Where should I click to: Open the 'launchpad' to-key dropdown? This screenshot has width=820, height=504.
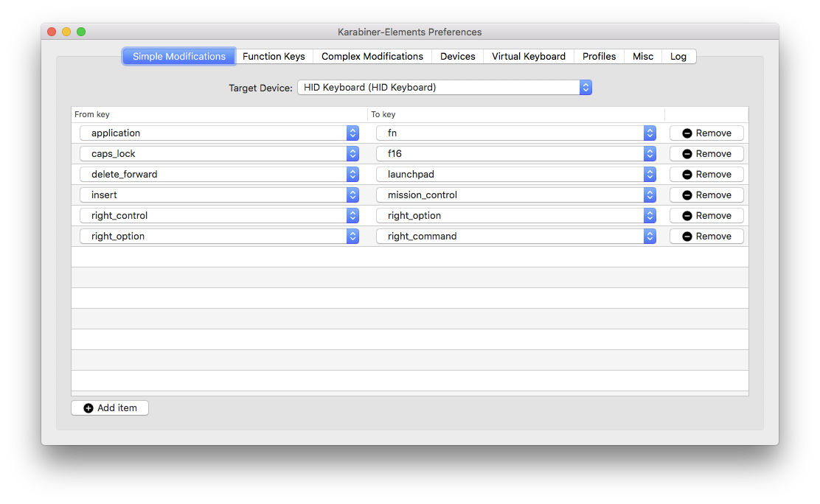[516, 174]
